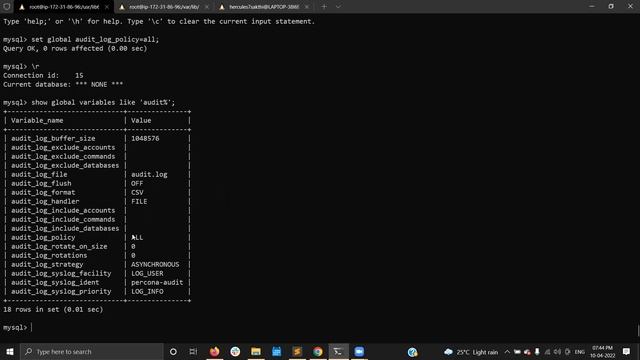Click the 'ASYNCHRONOUS' strategy value
Viewport: 640px width, 360px height.
(155, 264)
